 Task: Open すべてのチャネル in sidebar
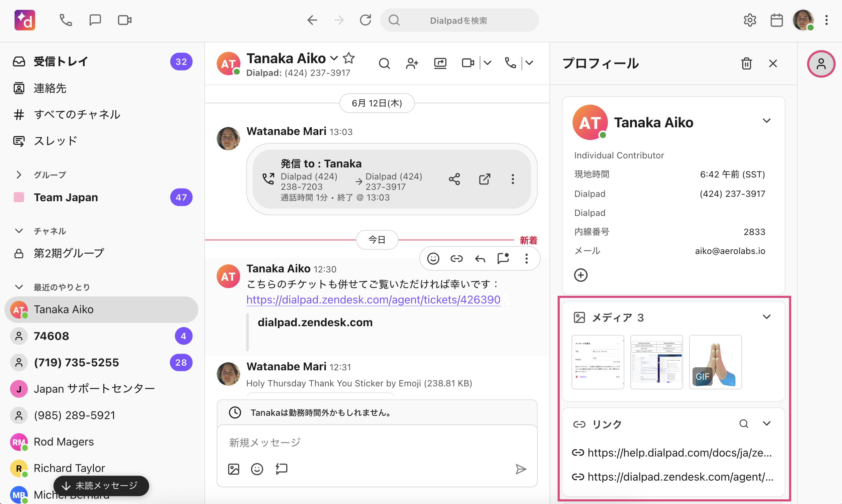pyautogui.click(x=77, y=114)
